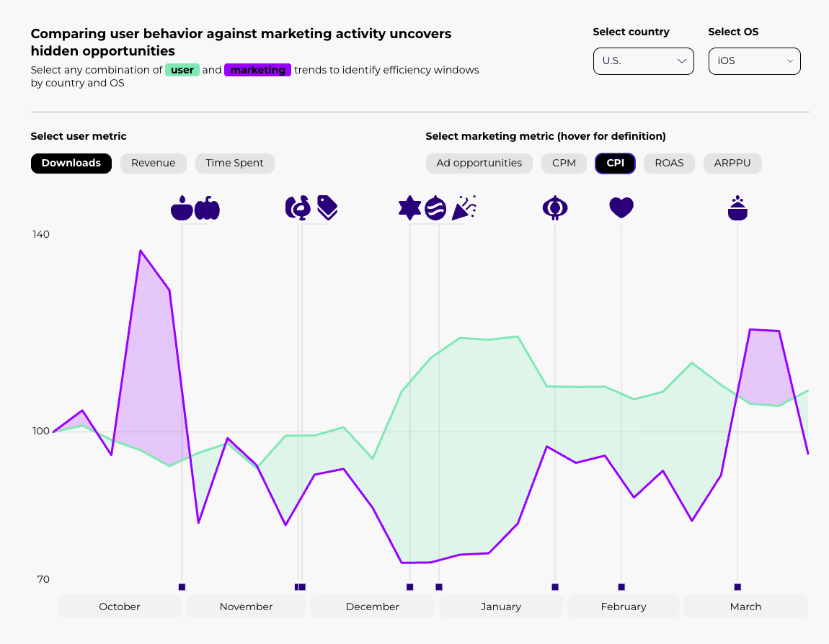Click the Diwali oil lamp holiday icon
The height and width of the screenshot is (644, 829).
tap(182, 208)
